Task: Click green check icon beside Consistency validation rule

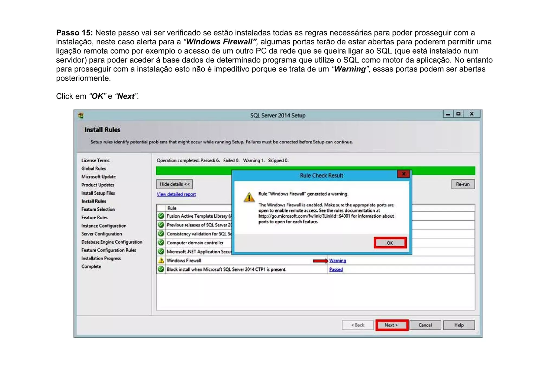Action: point(161,234)
